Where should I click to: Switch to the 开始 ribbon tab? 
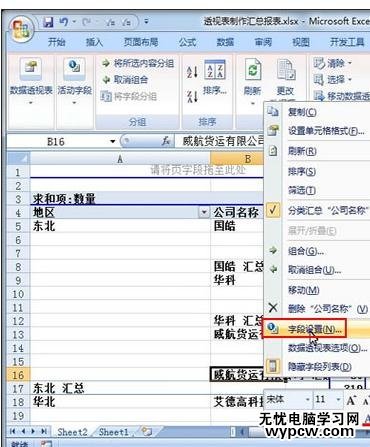[x=56, y=42]
